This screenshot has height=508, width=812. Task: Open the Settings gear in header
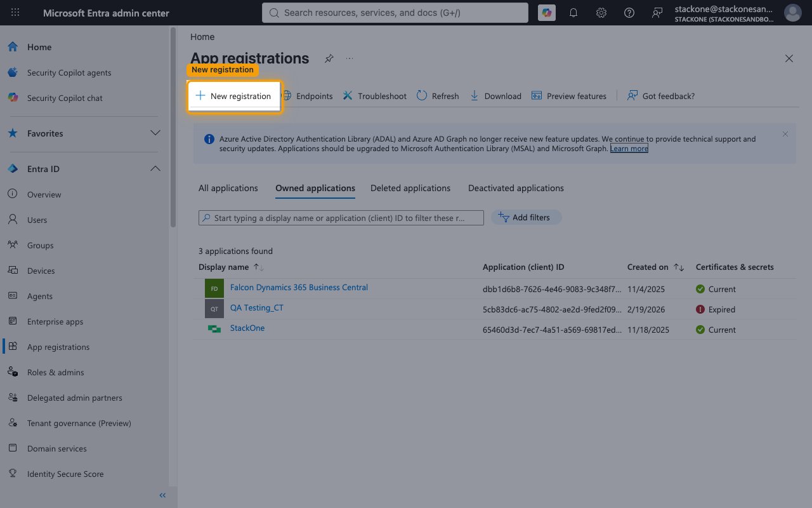601,13
